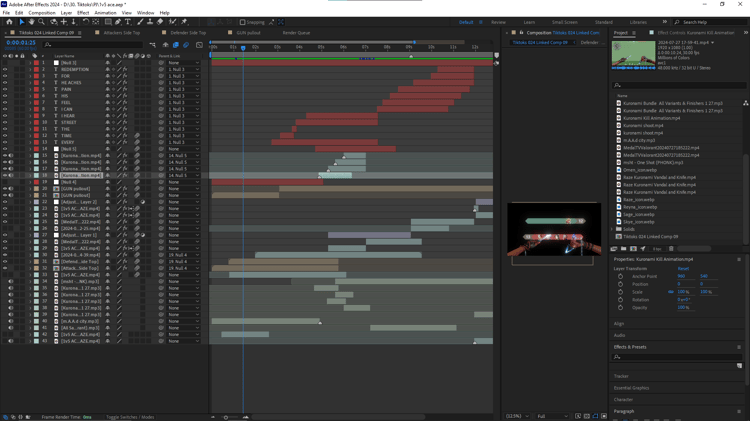The height and width of the screenshot is (421, 750).
Task: Select the Pen tool
Action: coord(118,22)
